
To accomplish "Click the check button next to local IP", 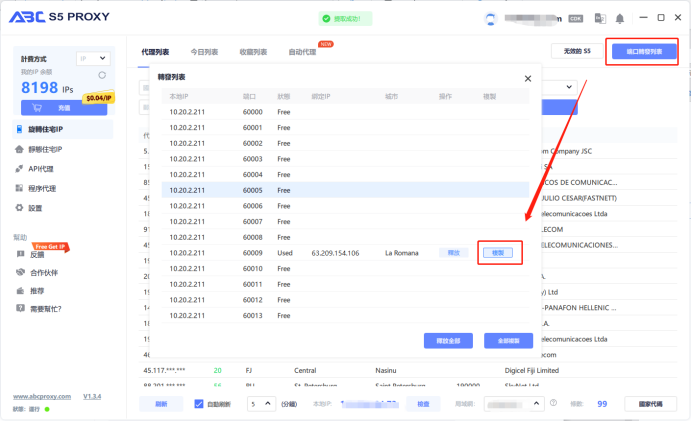I will 423,404.
